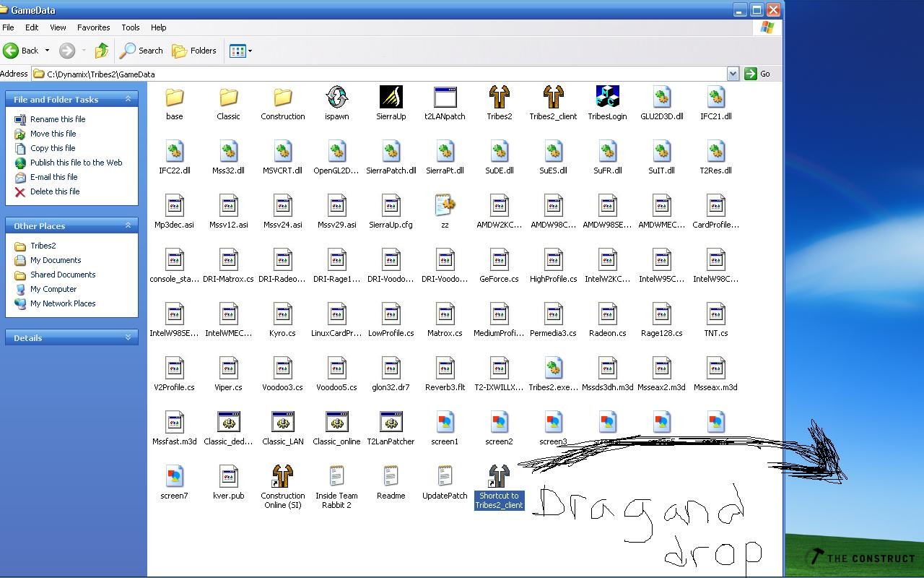The width and height of the screenshot is (924, 578).
Task: Select the SierraUp.cfg file
Action: click(x=391, y=206)
